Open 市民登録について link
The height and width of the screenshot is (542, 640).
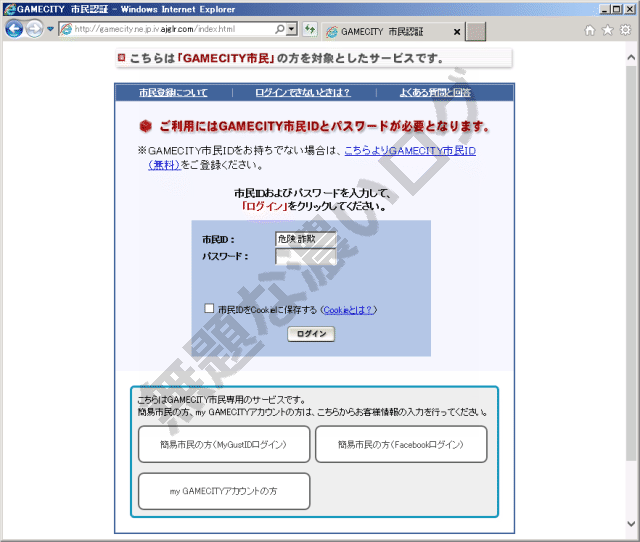173,93
